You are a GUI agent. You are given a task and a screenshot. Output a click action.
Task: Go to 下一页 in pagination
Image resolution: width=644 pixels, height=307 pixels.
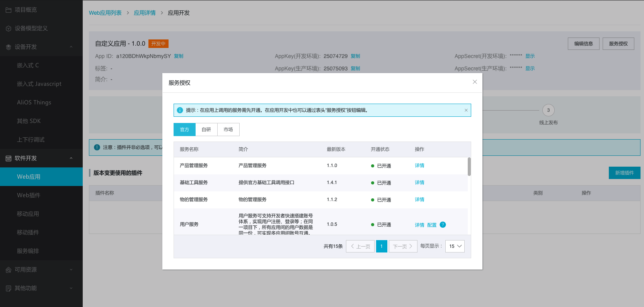click(403, 246)
